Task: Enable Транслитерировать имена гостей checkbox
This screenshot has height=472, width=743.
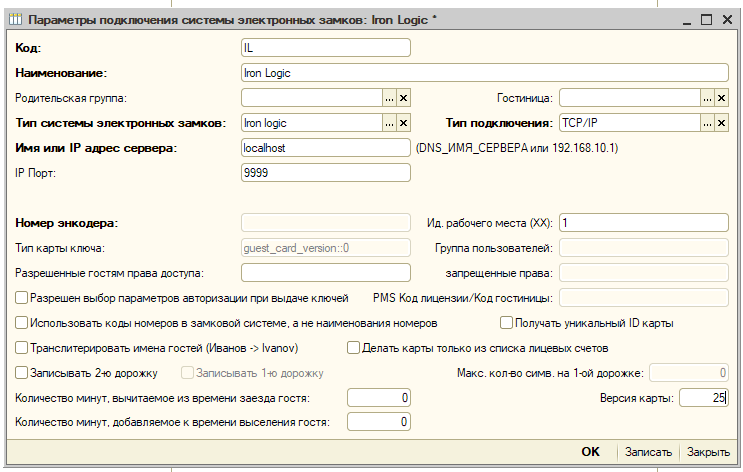Action: [22, 348]
